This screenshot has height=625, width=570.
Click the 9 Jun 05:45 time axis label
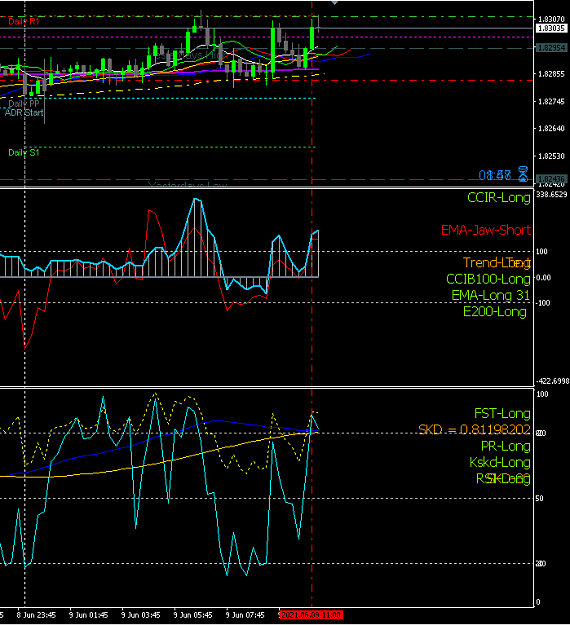[193, 615]
